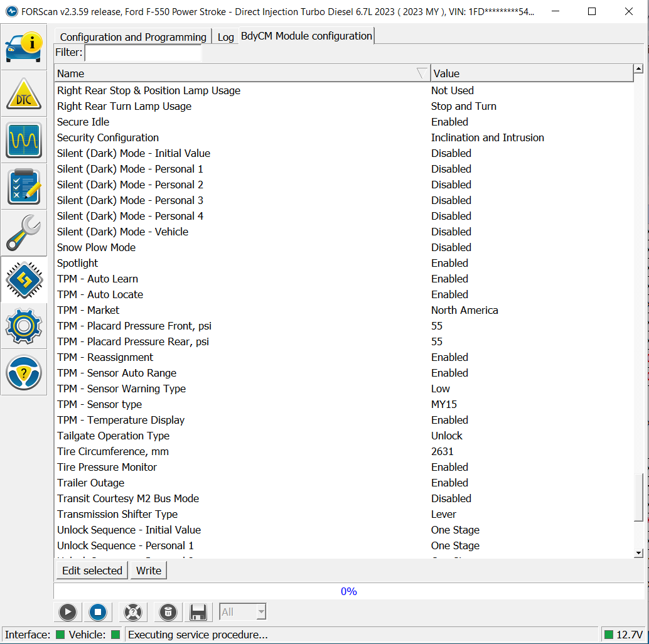Open the DTC trouble codes section
649x644 pixels.
point(24,94)
